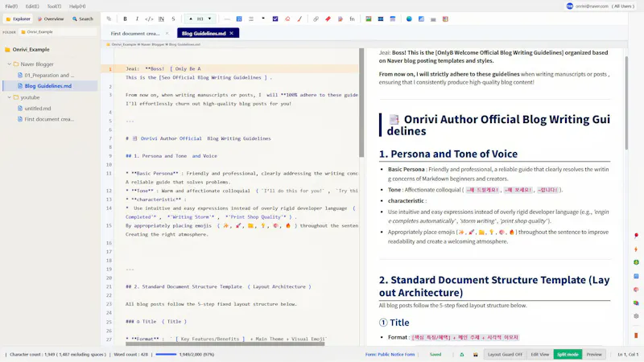The width and height of the screenshot is (644, 362).
Task: Click the user avatar icon beside email
Action: [x=570, y=6]
